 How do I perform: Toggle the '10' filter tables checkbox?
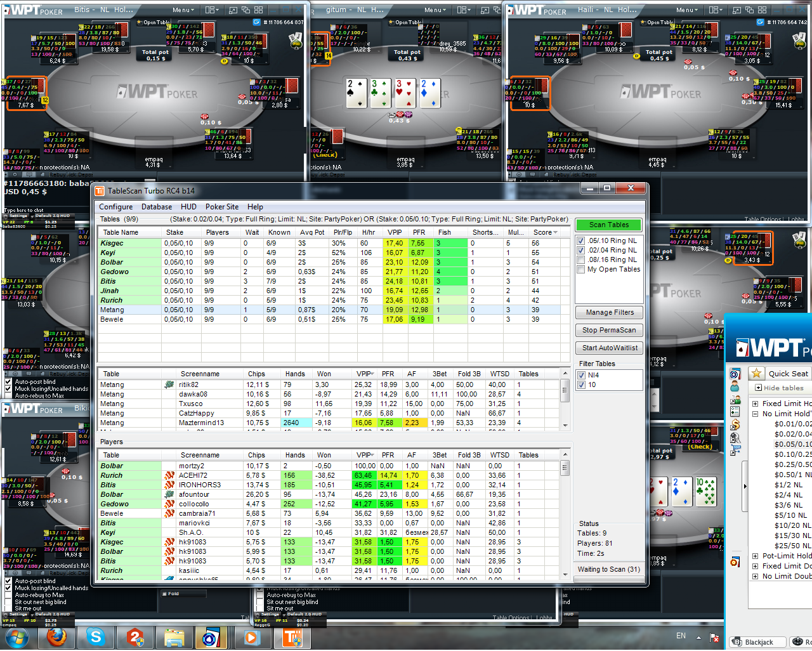pyautogui.click(x=581, y=385)
